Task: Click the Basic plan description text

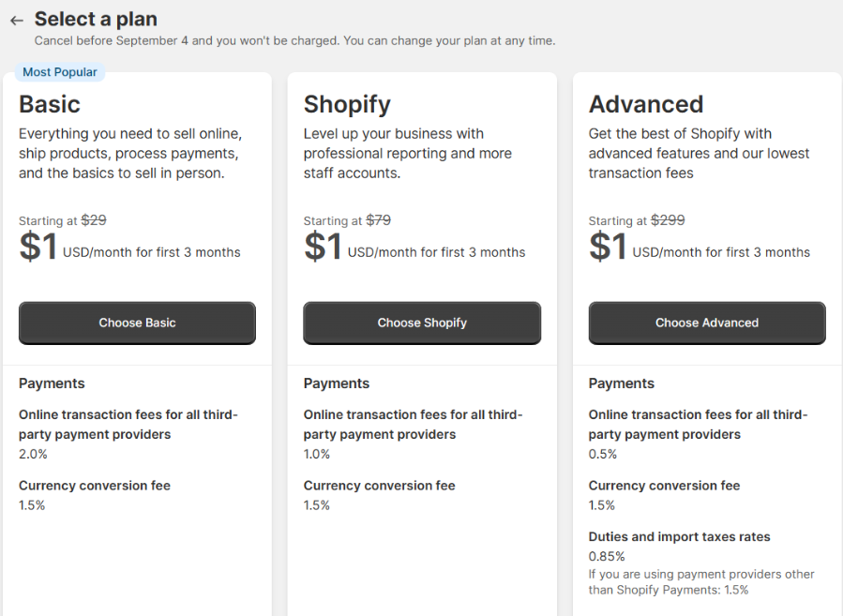Action: (130, 153)
